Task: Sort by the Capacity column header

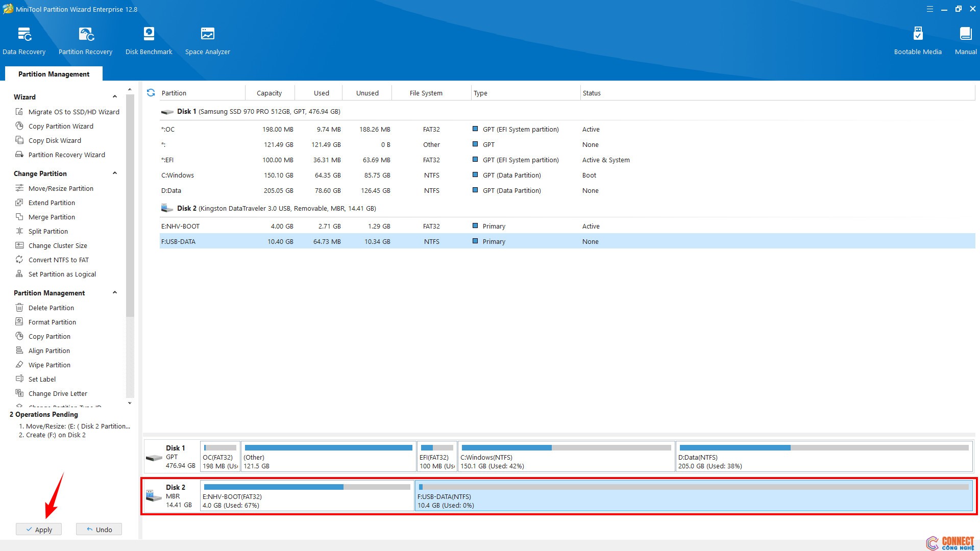Action: tap(269, 93)
